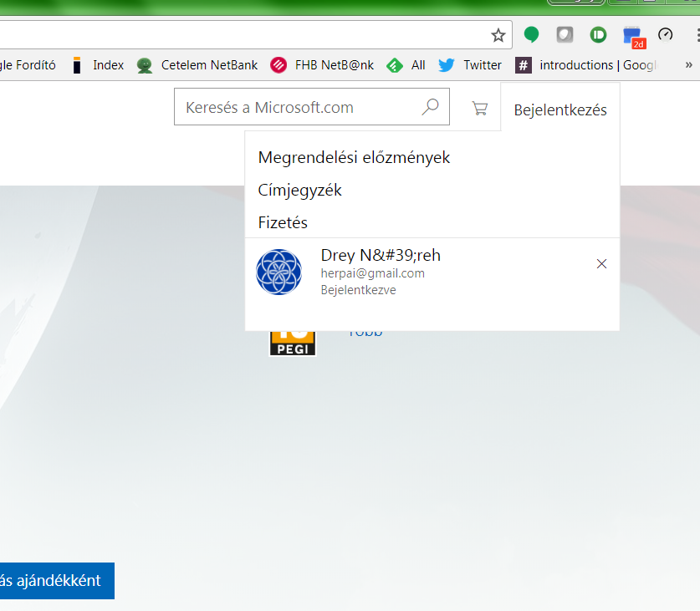This screenshot has width=700, height=611.
Task: Open the Twitter bookmark
Action: [x=470, y=65]
